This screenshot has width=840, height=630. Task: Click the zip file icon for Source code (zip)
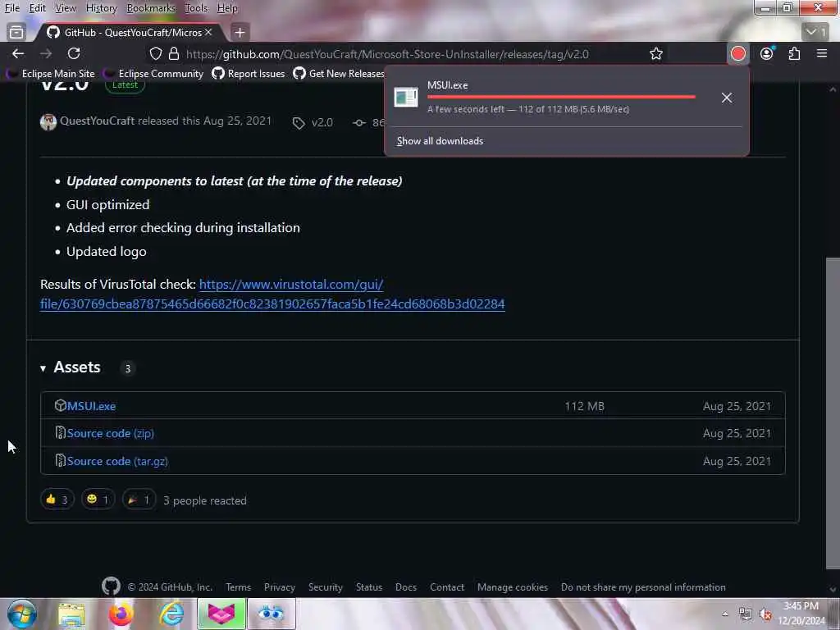[x=60, y=432]
